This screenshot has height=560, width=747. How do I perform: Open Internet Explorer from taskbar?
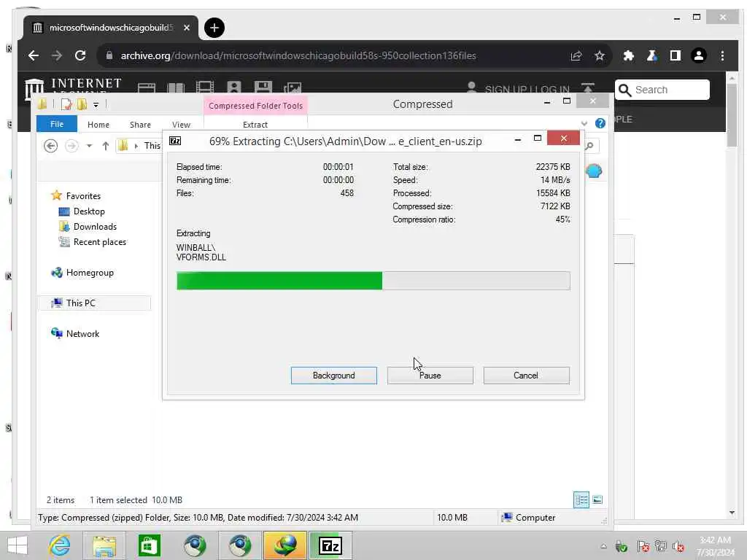point(60,545)
